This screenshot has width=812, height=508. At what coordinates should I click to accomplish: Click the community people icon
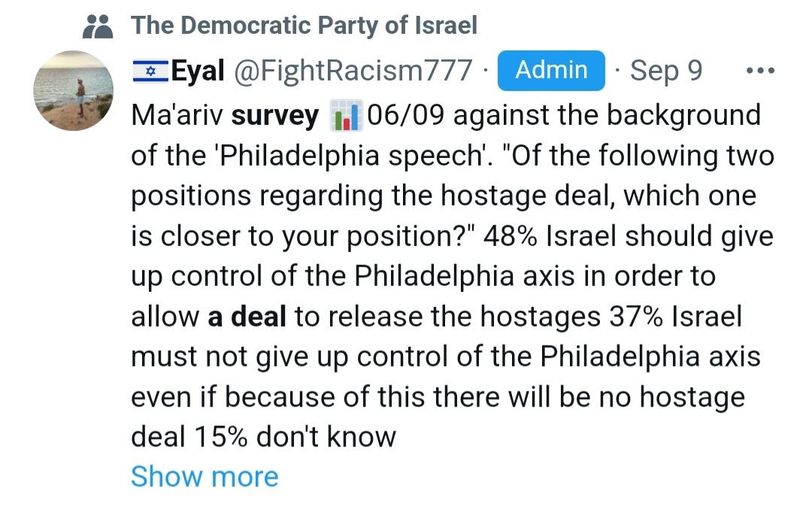pos(98,26)
